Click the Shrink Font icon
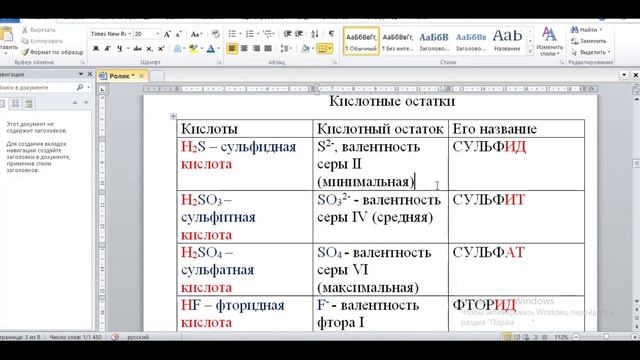 [x=178, y=34]
